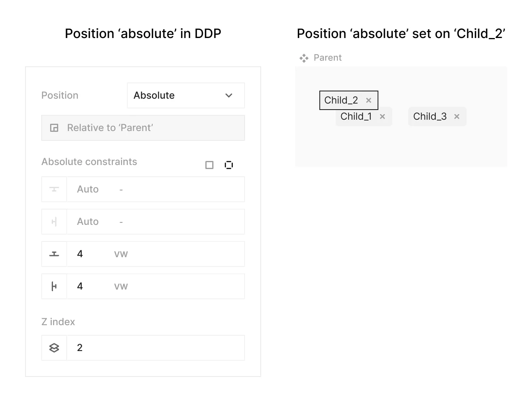Viewport: 532px width, 402px height.
Task: Click the left constraint value 4
Action: tap(80, 286)
